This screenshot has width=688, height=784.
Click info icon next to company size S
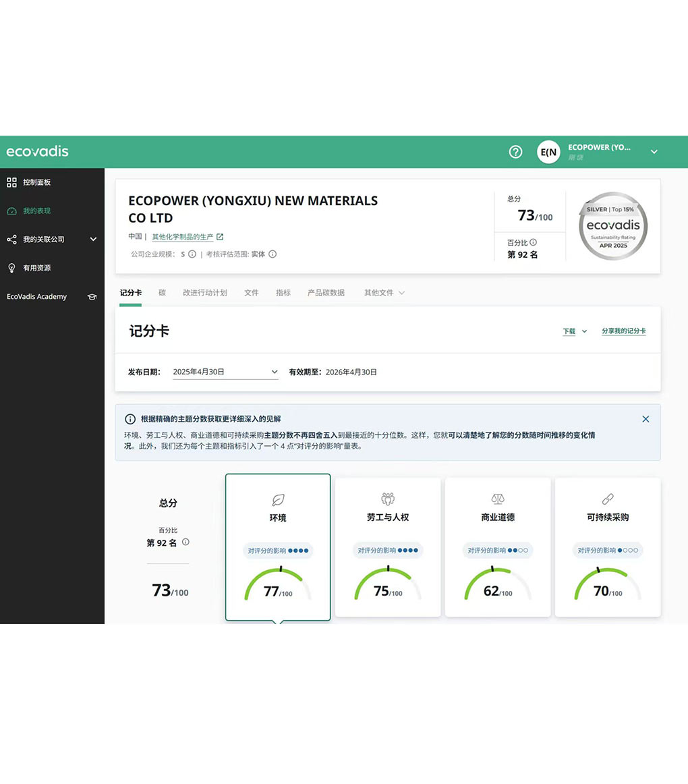pos(192,254)
